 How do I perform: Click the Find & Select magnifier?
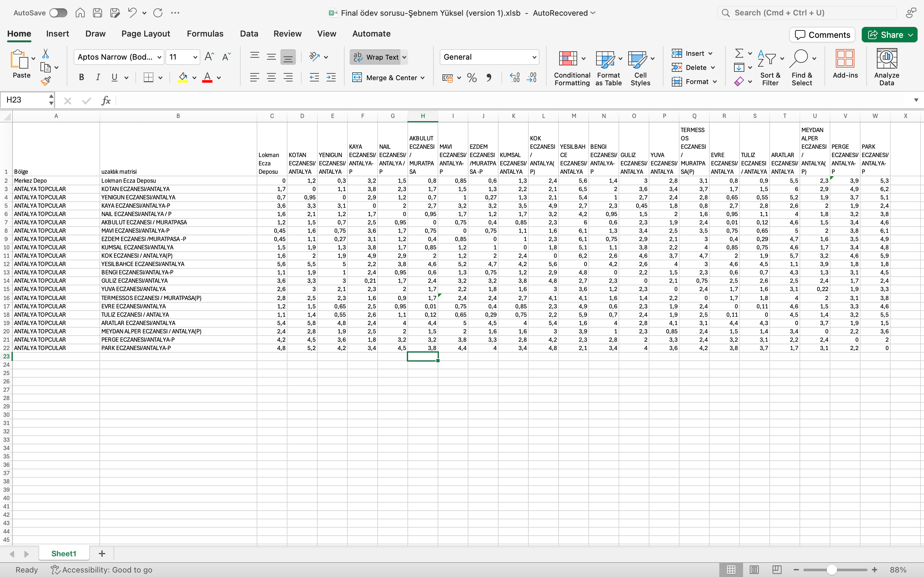coord(799,58)
